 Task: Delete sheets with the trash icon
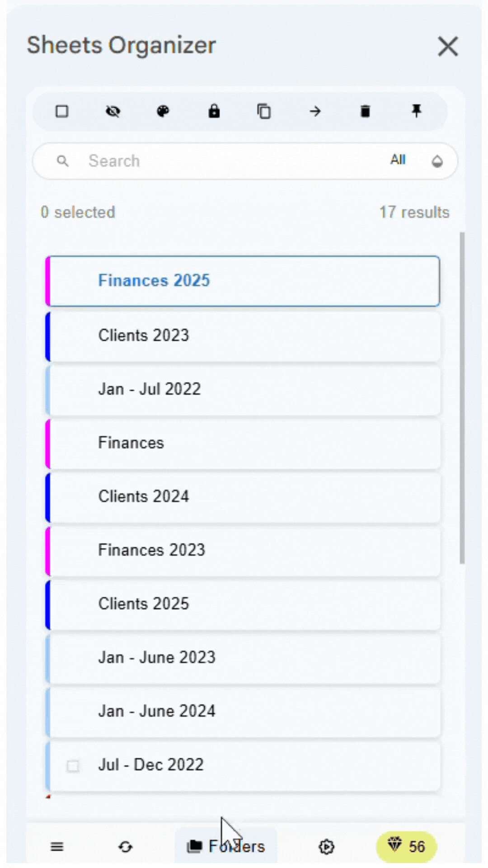coord(366,111)
